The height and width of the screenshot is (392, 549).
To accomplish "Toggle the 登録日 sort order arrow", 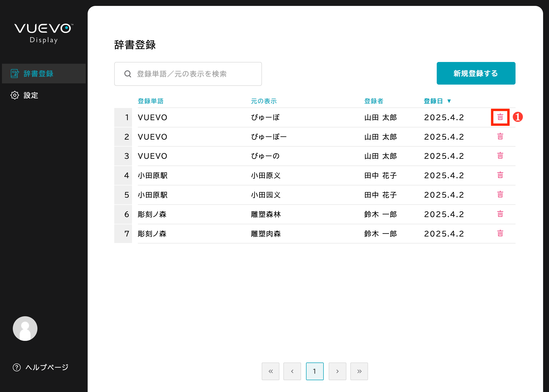I will pos(450,101).
